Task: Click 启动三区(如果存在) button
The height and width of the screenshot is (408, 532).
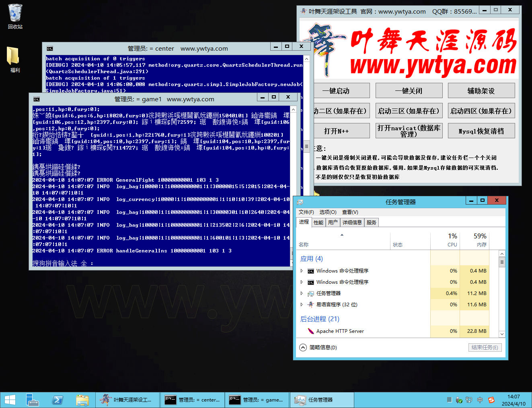Action: [409, 111]
